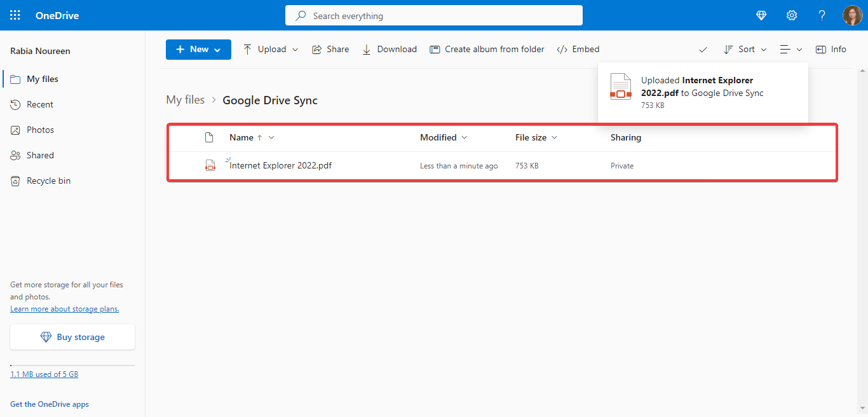Open the Sort dropdown
The height and width of the screenshot is (417, 868).
tap(745, 49)
